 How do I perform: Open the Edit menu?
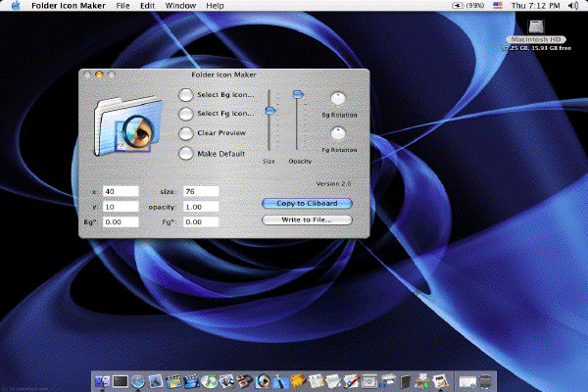(x=147, y=6)
